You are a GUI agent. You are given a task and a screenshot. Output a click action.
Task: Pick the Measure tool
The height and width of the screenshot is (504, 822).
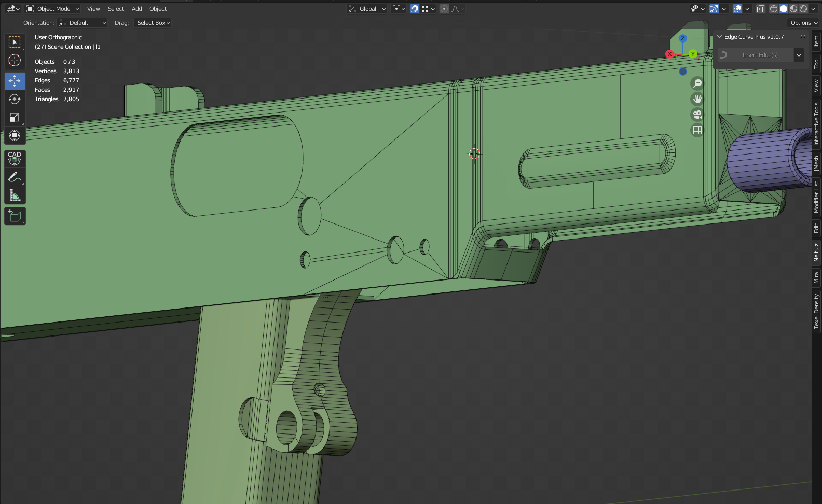[15, 195]
